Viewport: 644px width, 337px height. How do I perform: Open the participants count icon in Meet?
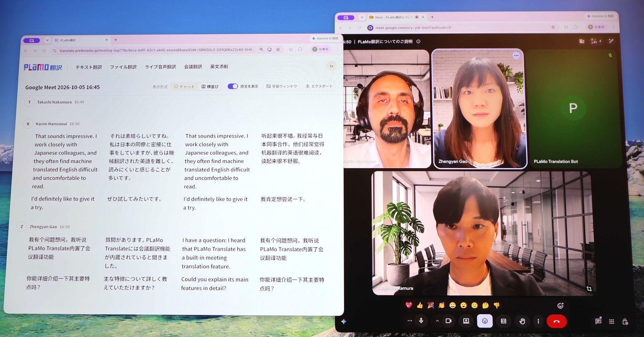(596, 41)
